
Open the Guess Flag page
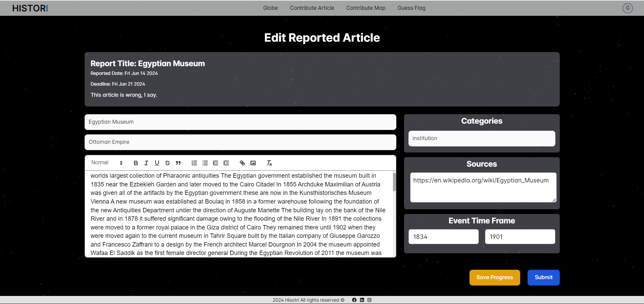click(x=411, y=8)
